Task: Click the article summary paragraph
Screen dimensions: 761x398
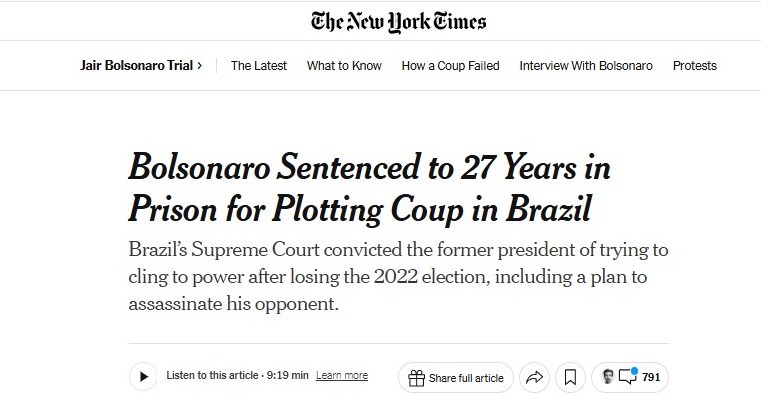Action: (x=398, y=277)
